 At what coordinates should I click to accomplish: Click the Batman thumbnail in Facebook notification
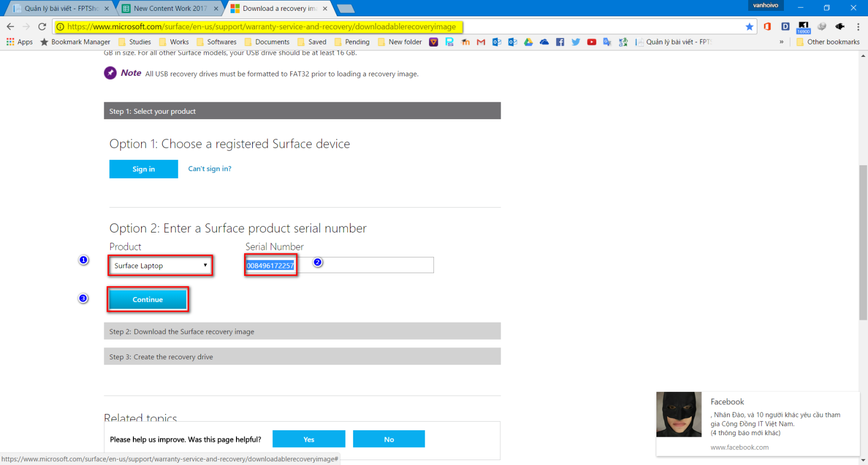pyautogui.click(x=679, y=414)
